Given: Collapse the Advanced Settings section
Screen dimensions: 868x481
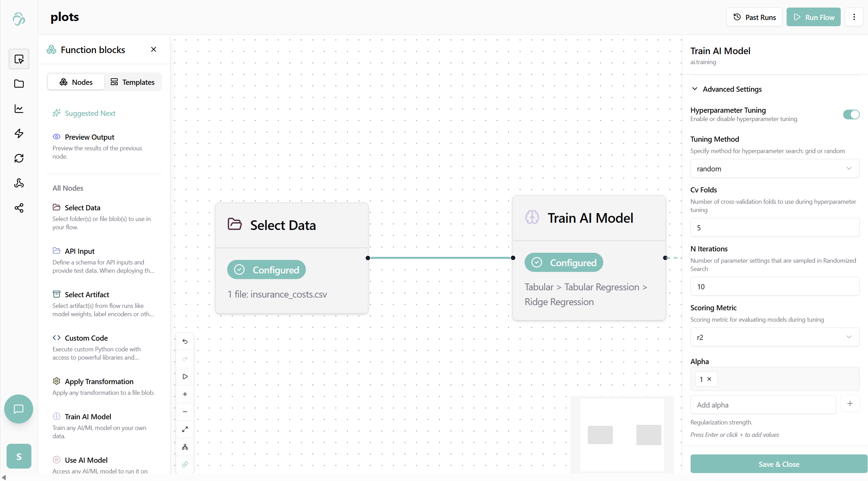Looking at the screenshot, I should 695,89.
